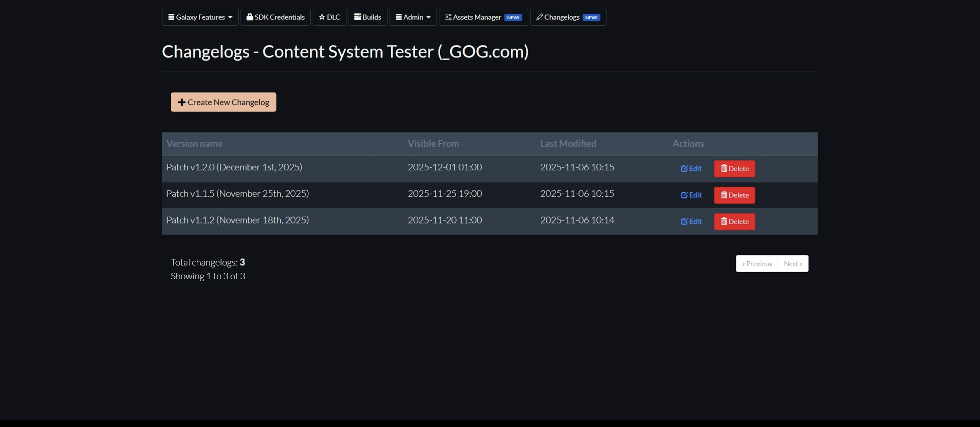This screenshot has height=427, width=980.
Task: Open the Galaxy Features dropdown
Action: click(x=200, y=17)
